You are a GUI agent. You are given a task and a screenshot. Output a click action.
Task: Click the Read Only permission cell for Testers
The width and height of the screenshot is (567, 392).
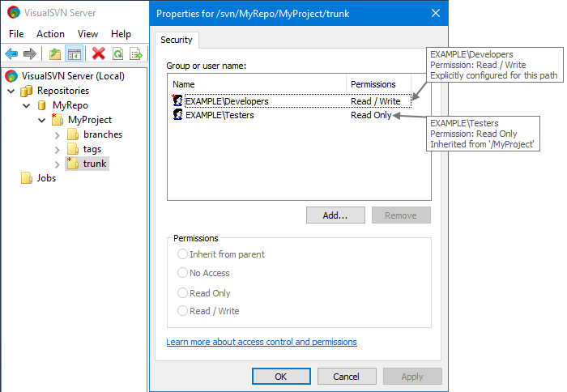(371, 115)
